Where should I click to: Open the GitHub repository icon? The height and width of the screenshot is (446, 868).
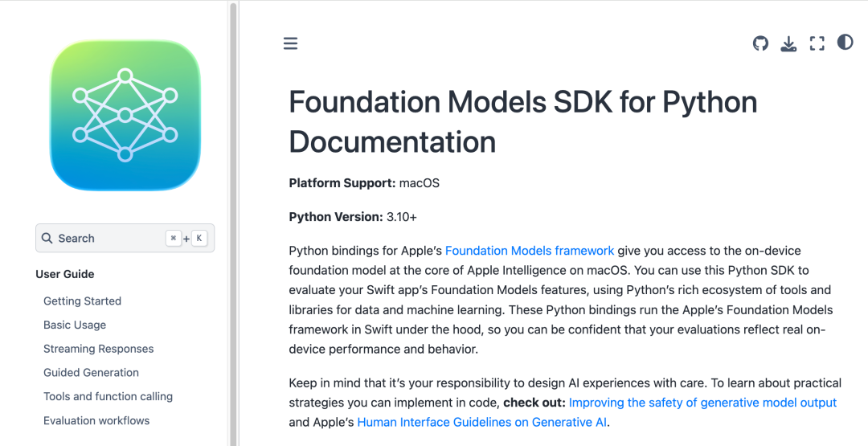(760, 43)
